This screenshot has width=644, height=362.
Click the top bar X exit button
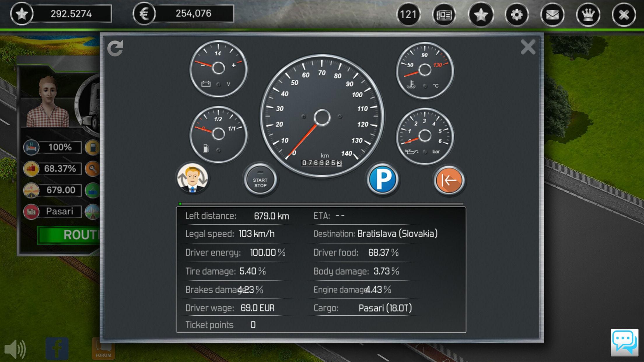point(624,15)
